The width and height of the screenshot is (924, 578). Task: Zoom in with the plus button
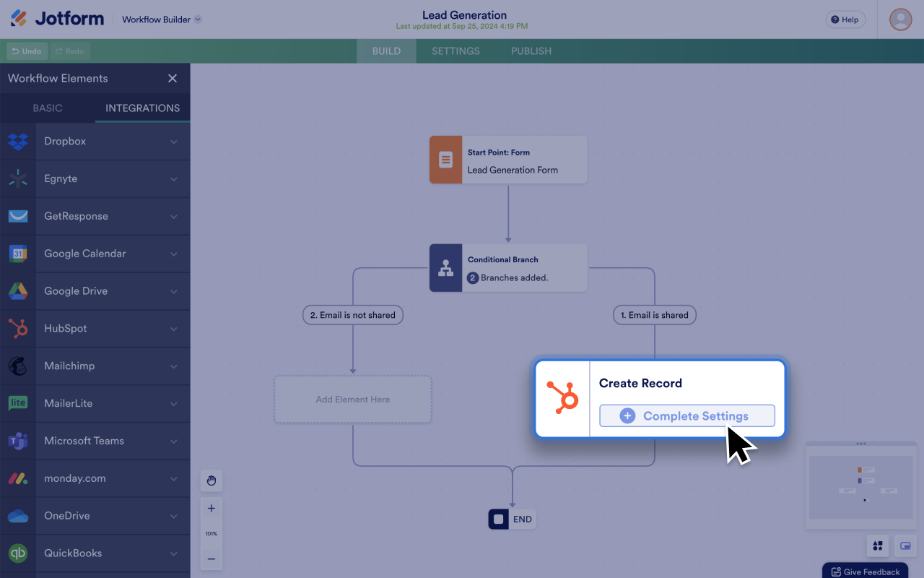(x=212, y=509)
